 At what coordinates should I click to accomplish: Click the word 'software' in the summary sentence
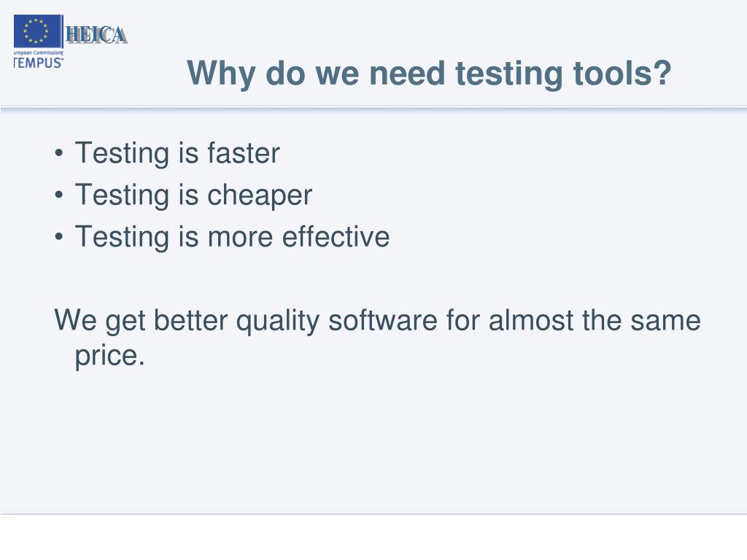click(x=383, y=320)
